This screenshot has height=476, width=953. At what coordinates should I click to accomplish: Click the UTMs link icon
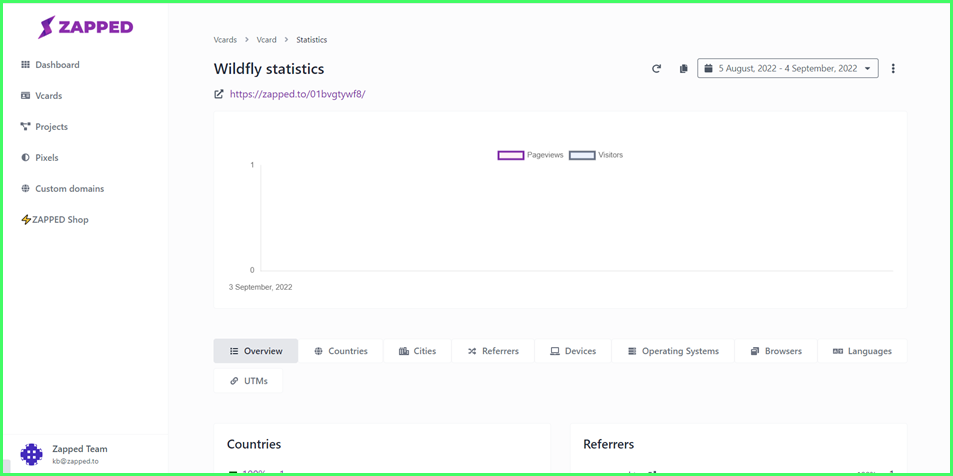234,381
